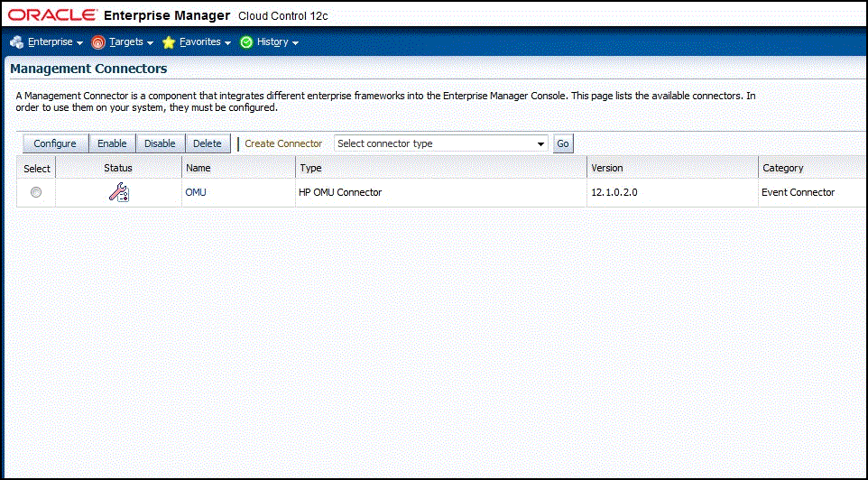
Task: Click the Targets bullseye icon
Action: (x=98, y=42)
